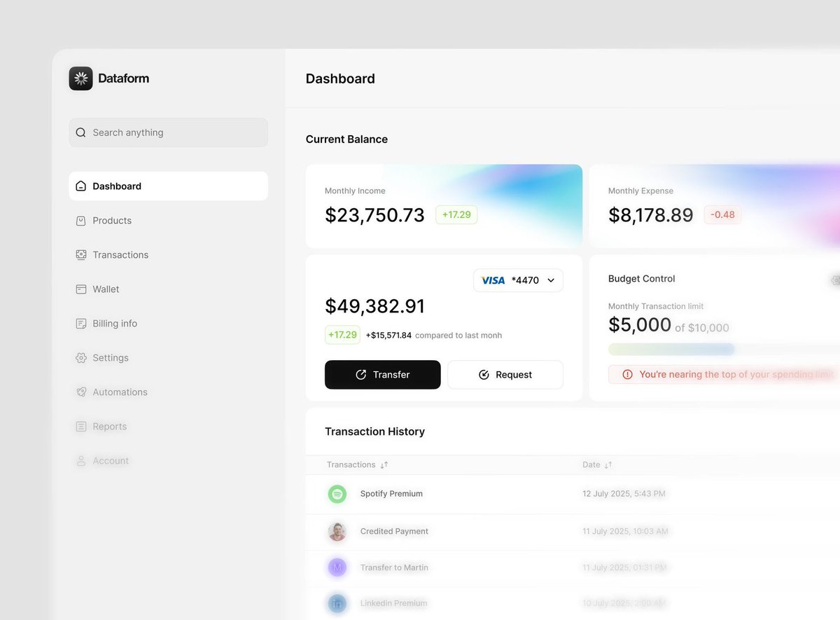Click the Transaction History heading
The image size is (840, 620).
[x=374, y=432]
